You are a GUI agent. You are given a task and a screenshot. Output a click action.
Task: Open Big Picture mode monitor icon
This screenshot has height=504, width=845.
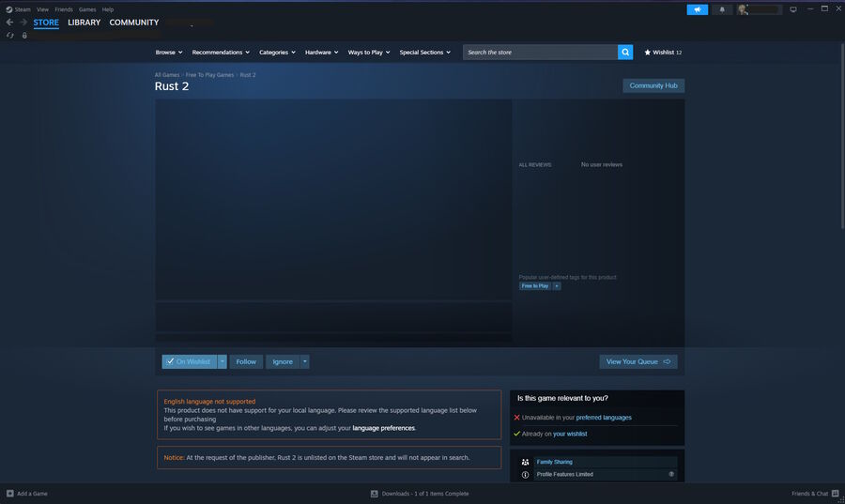792,9
